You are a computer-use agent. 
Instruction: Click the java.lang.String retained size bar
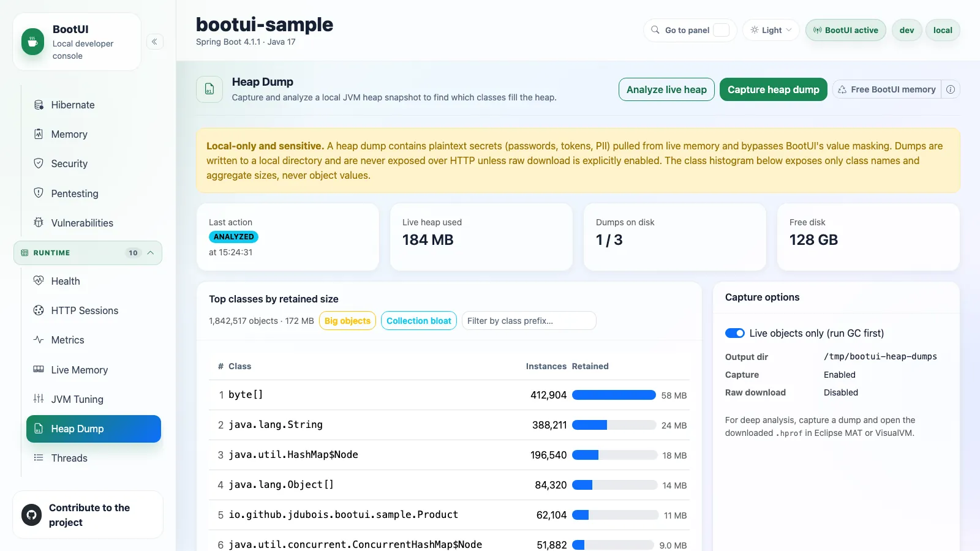[614, 425]
